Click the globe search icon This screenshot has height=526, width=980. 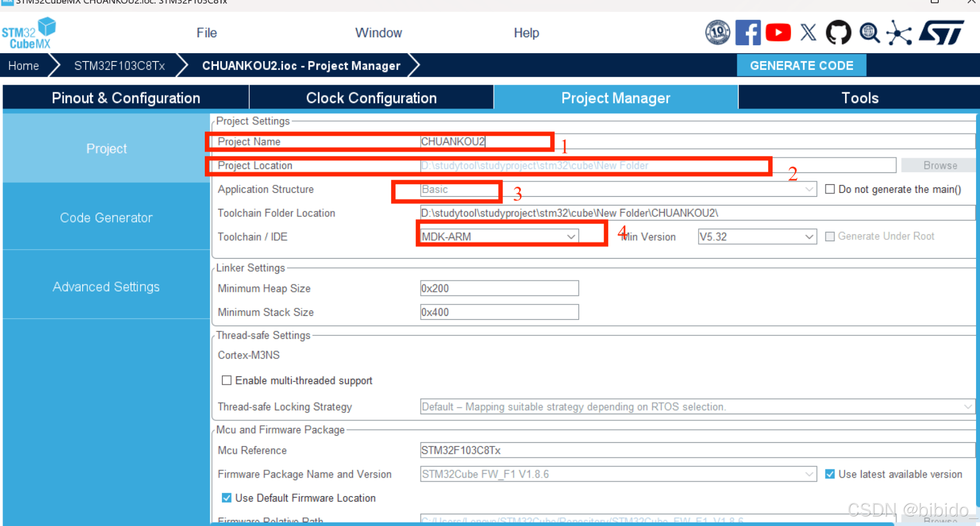[869, 33]
